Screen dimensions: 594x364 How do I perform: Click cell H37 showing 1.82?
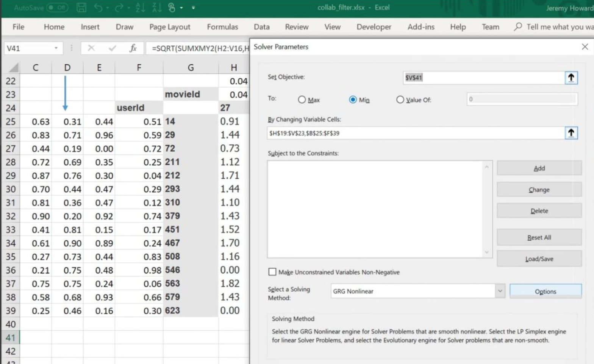233,283
